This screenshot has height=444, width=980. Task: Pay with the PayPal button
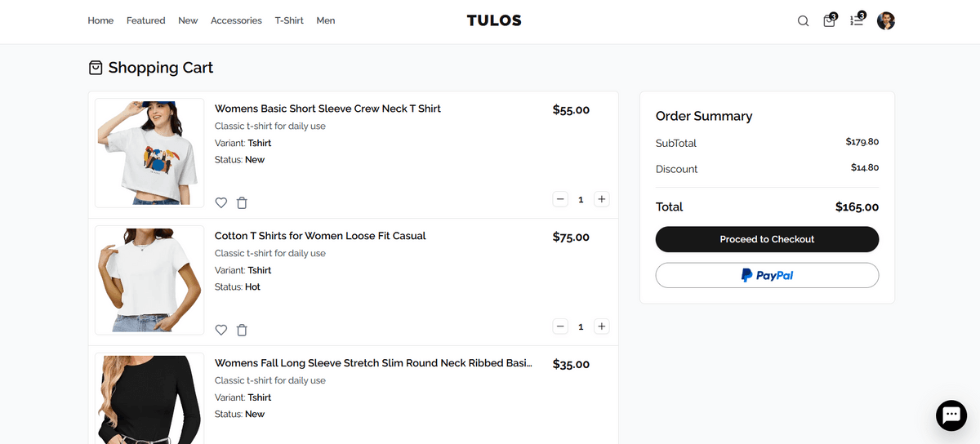pyautogui.click(x=767, y=275)
